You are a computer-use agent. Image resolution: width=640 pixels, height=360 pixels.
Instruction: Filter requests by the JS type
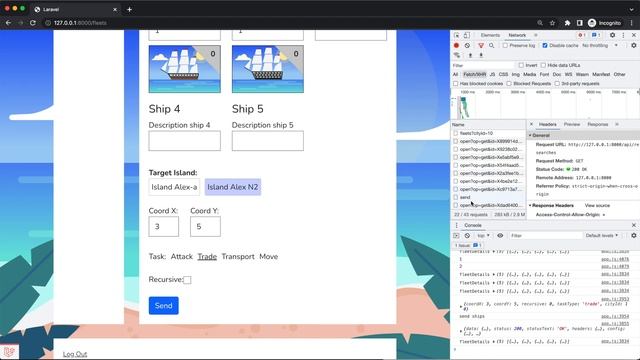coord(492,75)
